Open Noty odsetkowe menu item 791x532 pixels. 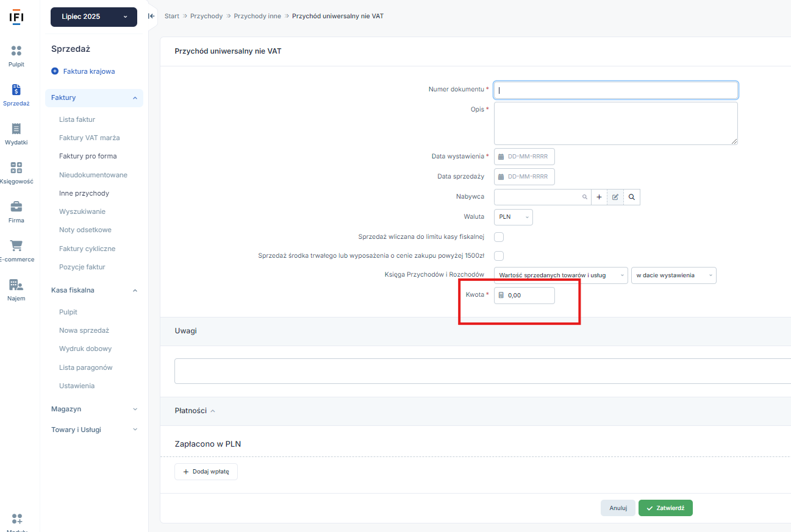(85, 230)
